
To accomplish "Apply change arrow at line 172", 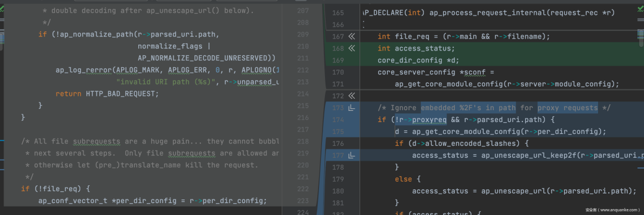I will (x=351, y=96).
